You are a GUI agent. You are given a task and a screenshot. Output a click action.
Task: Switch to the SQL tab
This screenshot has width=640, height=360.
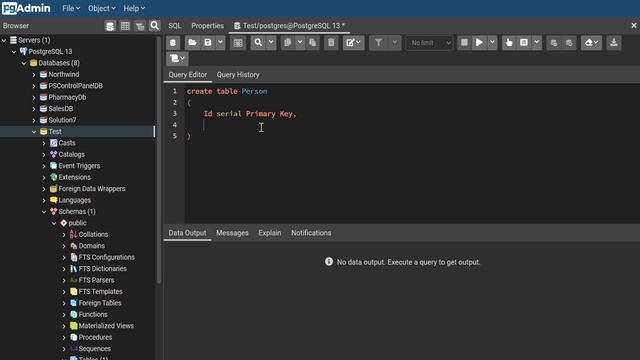(175, 26)
